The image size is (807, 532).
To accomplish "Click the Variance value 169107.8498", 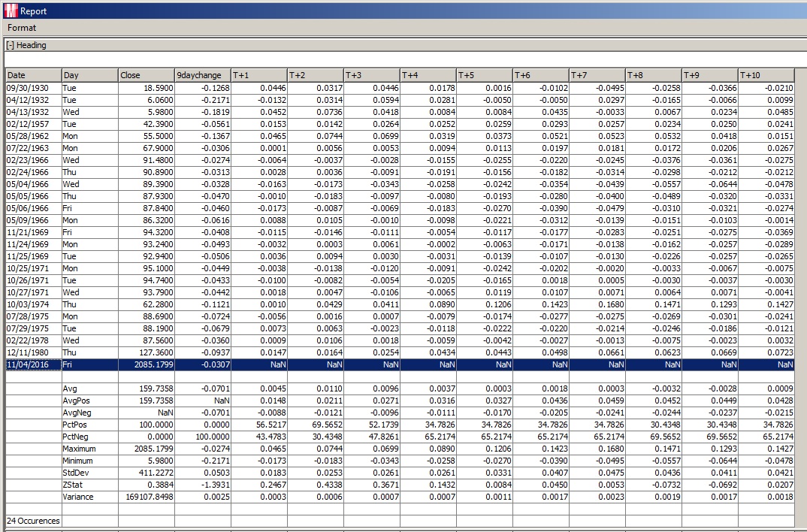I will [147, 497].
